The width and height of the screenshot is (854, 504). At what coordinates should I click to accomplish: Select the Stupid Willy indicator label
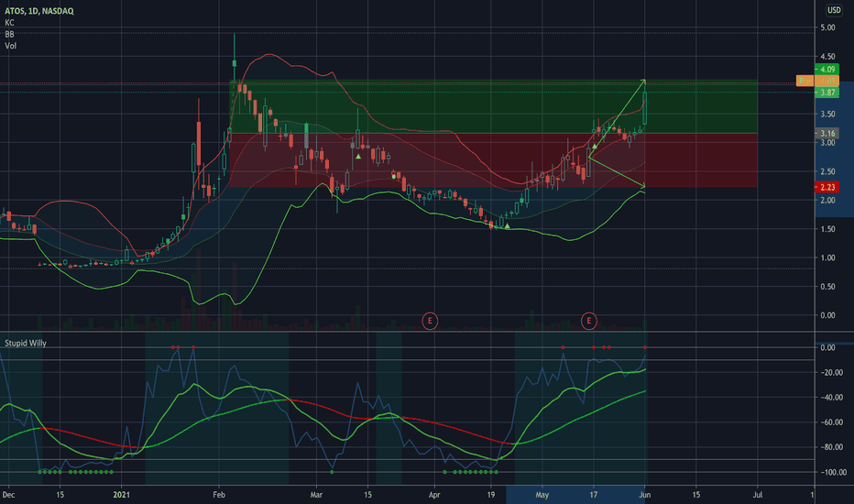(x=26, y=344)
